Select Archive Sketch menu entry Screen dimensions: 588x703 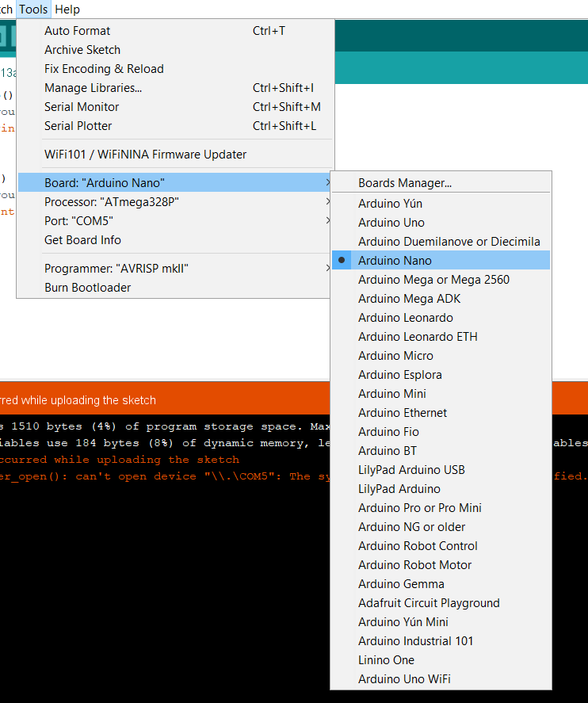point(175,50)
